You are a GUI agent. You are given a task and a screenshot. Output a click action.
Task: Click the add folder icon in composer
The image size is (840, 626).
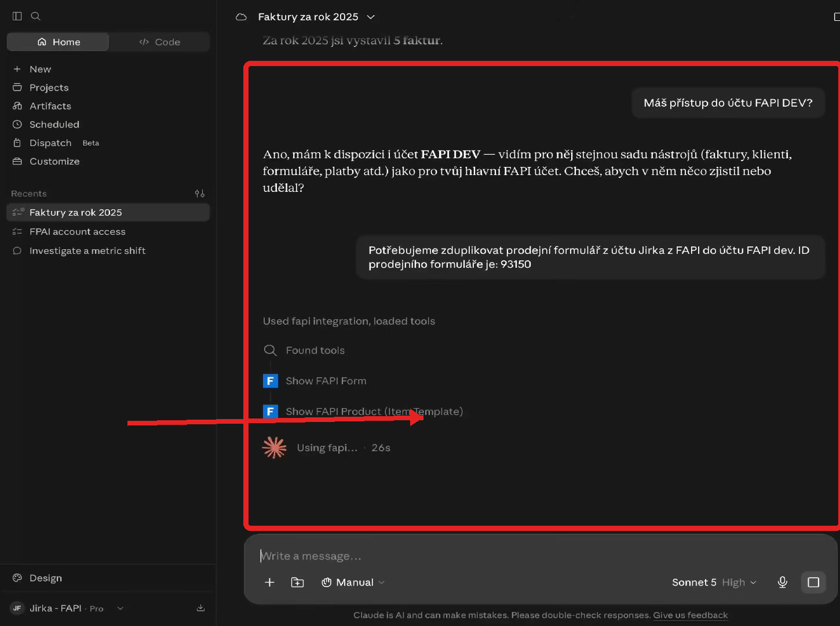297,583
